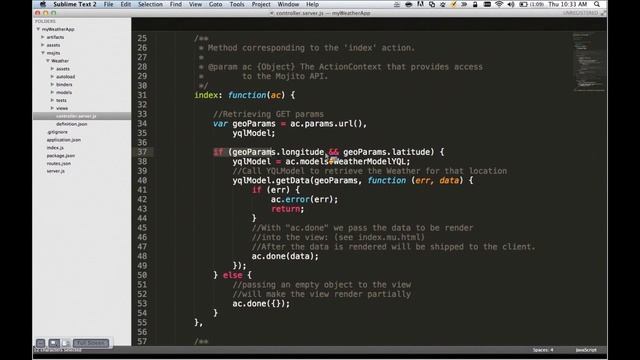The image size is (640, 360).
Task: Open the Window menu
Action: pos(288,4)
